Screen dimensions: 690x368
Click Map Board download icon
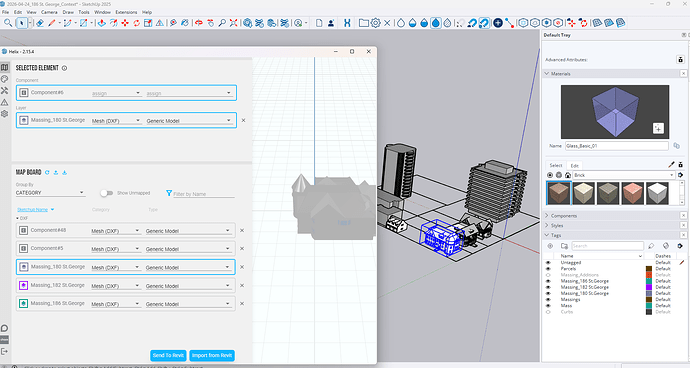point(65,173)
